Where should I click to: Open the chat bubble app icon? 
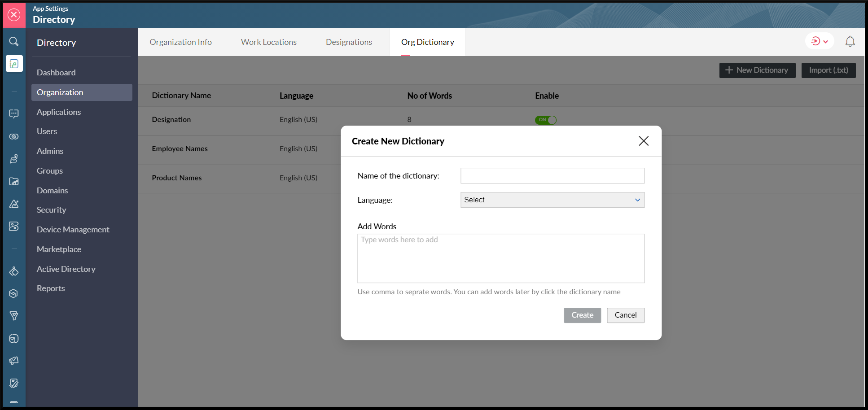(14, 114)
